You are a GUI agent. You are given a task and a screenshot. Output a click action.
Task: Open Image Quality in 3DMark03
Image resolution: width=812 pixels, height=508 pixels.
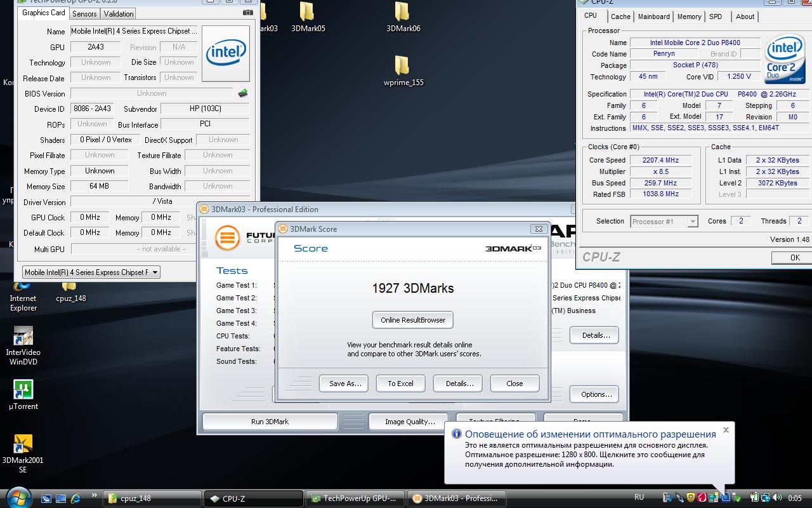(x=410, y=422)
